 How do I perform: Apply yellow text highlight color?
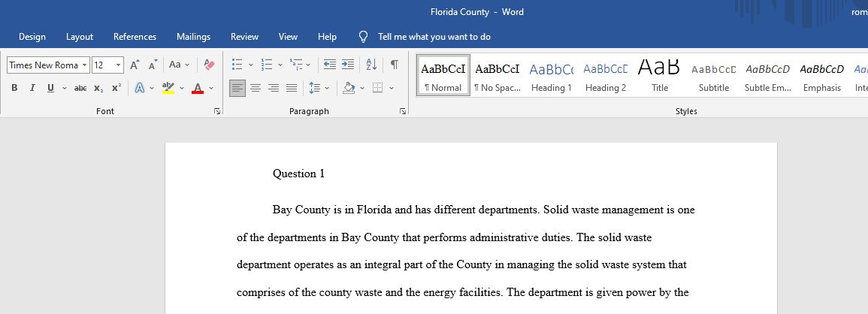pos(168,87)
